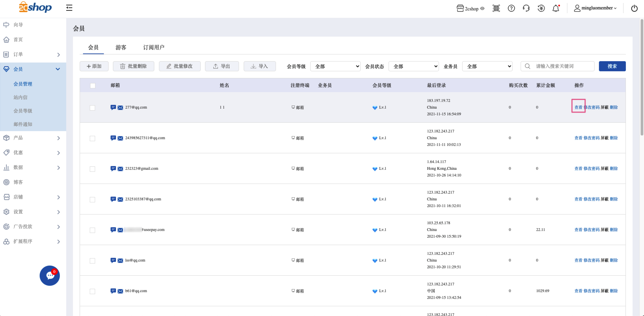Check the row for b61@qq.com
644x316 pixels.
point(92,291)
